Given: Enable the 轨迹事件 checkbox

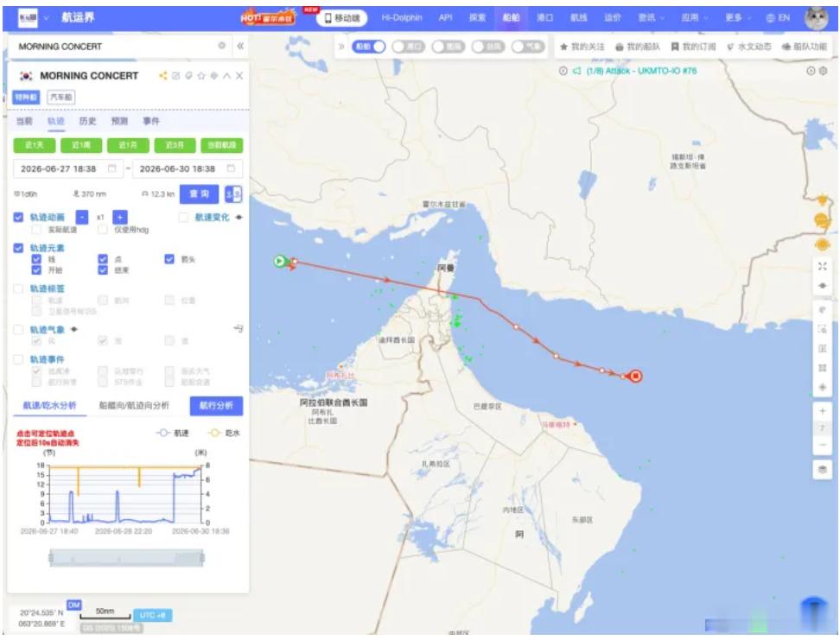Looking at the screenshot, I should click(18, 359).
